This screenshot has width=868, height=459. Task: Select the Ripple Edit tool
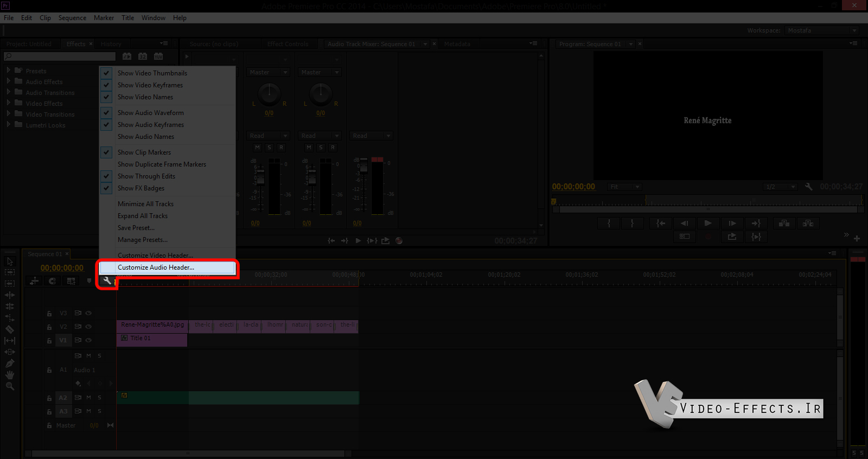(10, 295)
